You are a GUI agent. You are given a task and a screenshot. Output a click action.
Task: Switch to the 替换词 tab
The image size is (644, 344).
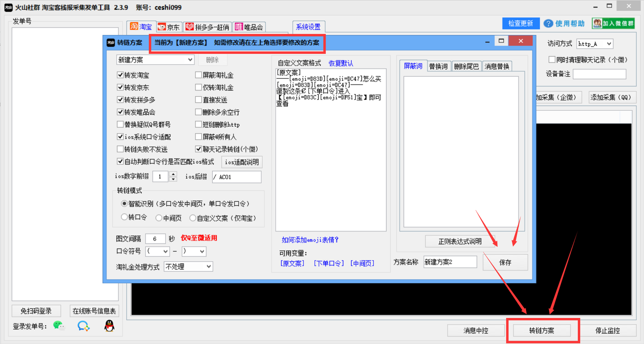[x=438, y=66]
